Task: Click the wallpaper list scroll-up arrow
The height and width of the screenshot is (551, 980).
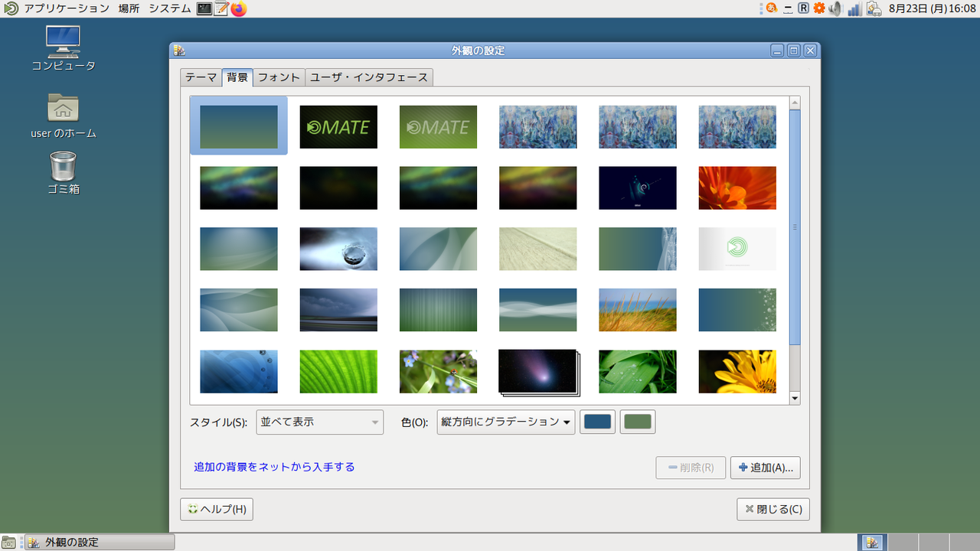Action: coord(795,103)
